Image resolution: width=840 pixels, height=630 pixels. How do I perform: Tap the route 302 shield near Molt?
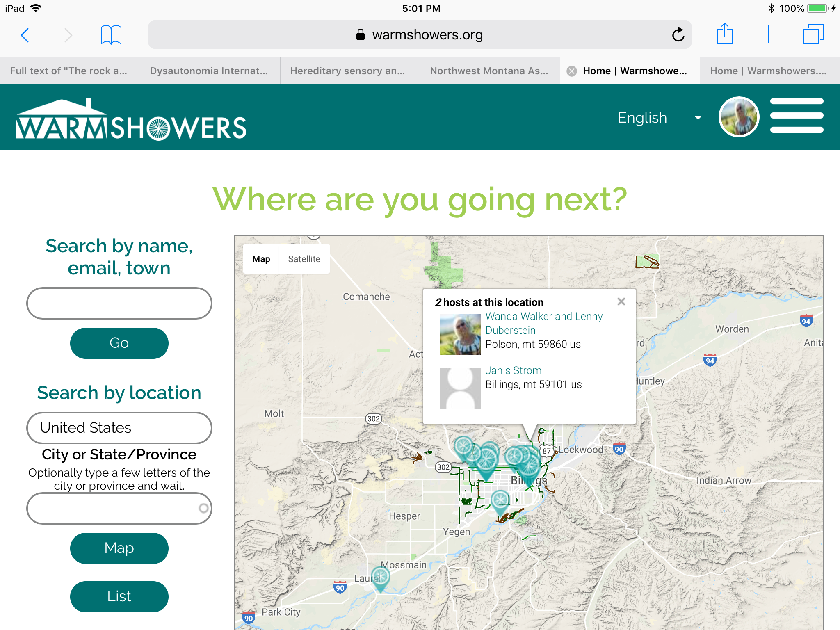click(373, 419)
